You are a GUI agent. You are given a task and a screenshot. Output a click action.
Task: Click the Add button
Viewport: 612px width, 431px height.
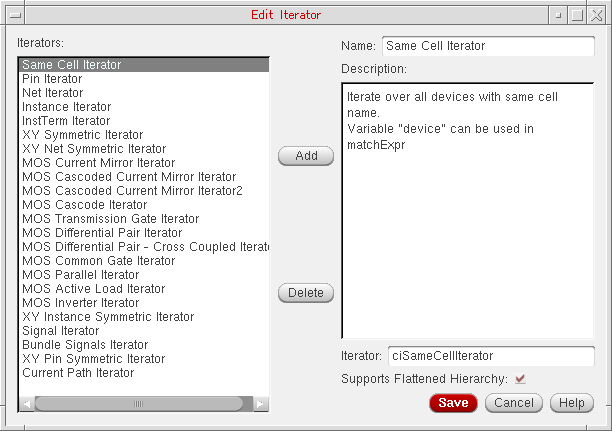[306, 156]
